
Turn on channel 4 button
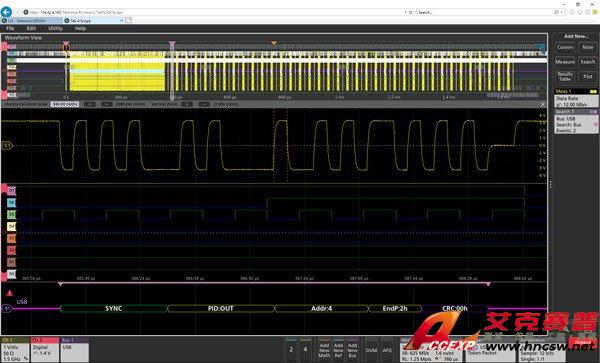pyautogui.click(x=305, y=349)
